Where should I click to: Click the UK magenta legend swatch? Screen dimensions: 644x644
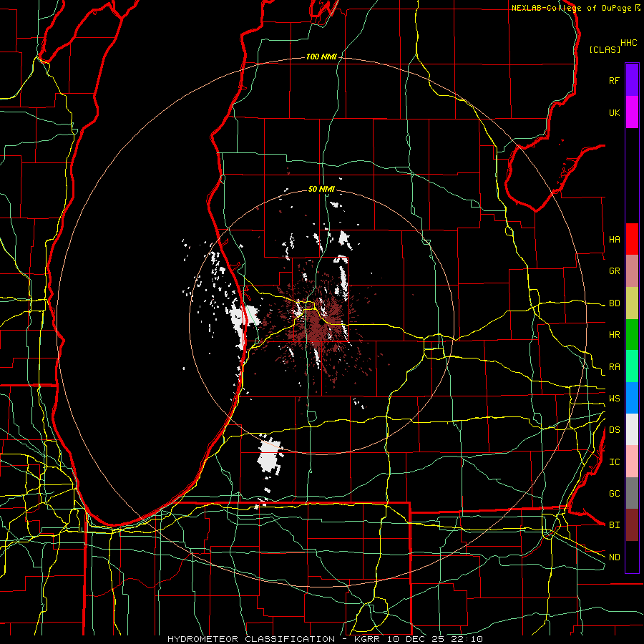[632, 112]
